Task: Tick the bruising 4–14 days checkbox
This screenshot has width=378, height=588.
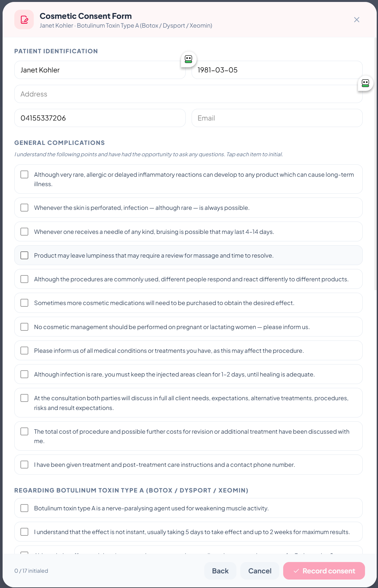Action: click(x=24, y=232)
